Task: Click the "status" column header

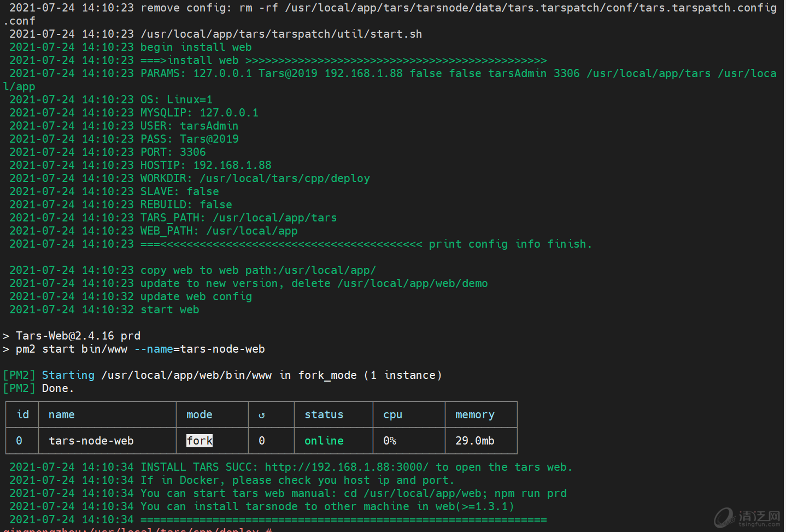Action: pyautogui.click(x=324, y=415)
